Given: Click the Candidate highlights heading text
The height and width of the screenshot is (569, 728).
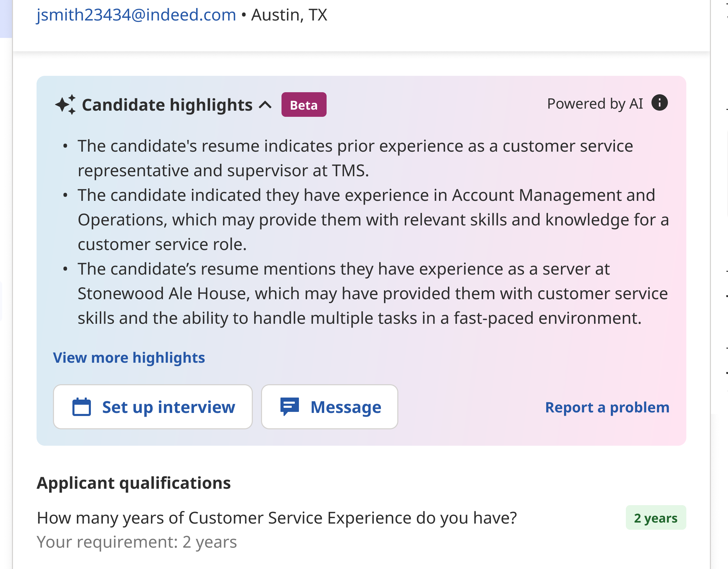Looking at the screenshot, I should point(167,105).
